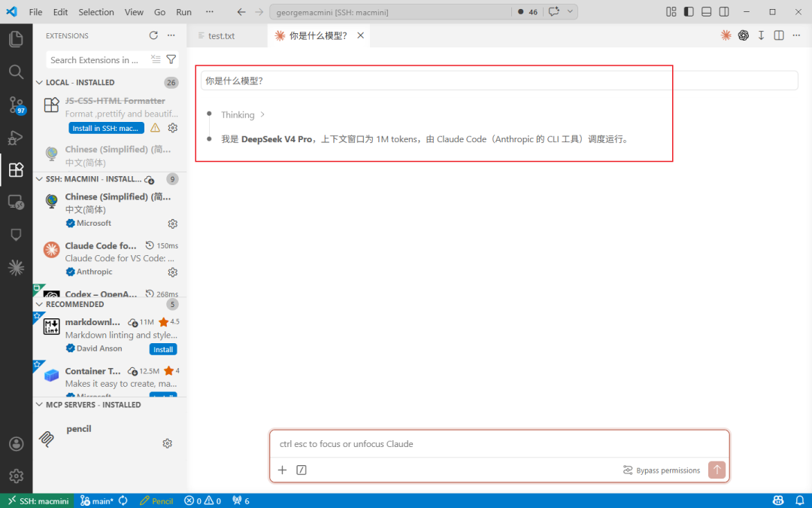Open problems count in status bar

coord(202,500)
